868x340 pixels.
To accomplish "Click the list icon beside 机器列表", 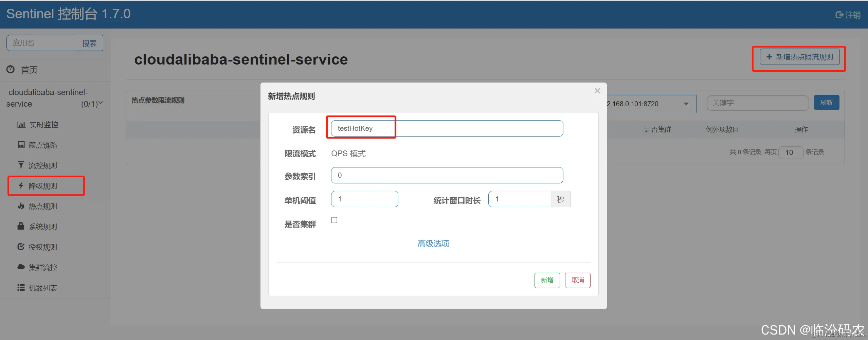I will point(21,288).
